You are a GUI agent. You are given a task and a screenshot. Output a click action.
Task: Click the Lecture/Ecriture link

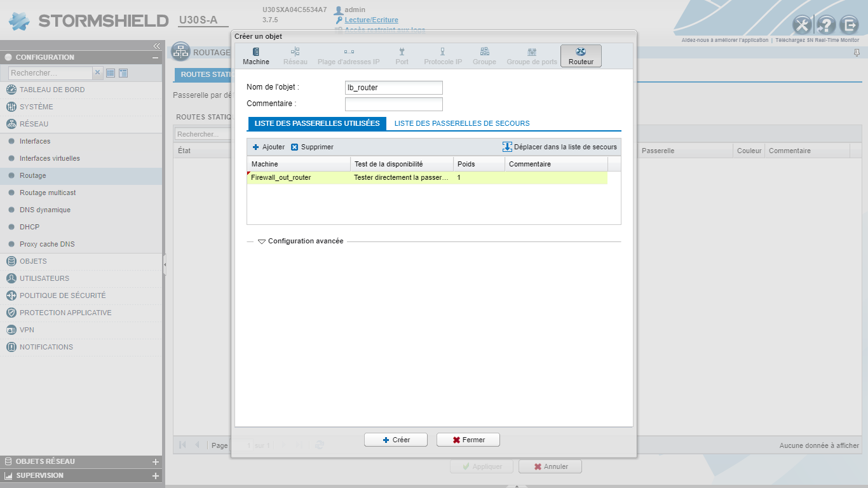(x=372, y=20)
